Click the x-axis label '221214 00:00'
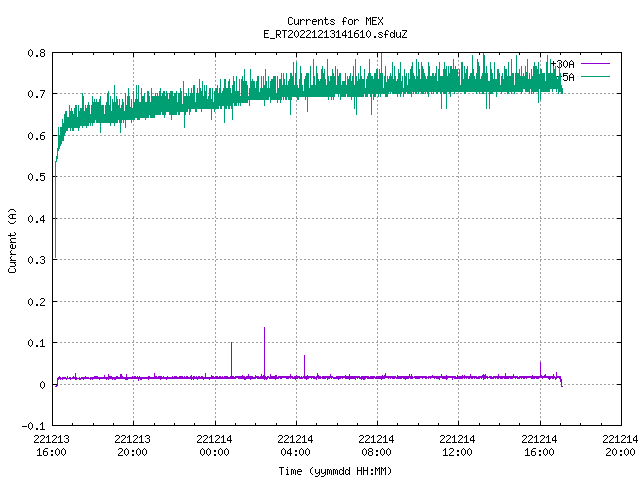 tap(214, 446)
